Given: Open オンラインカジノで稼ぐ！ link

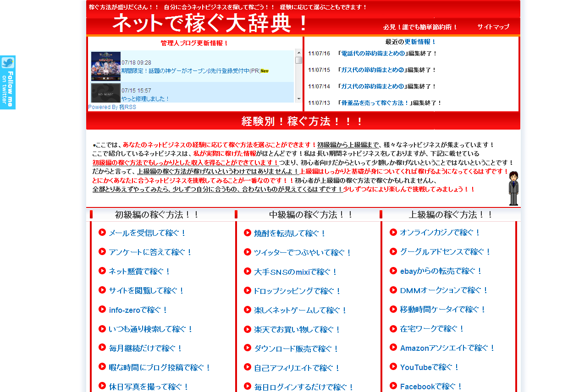Looking at the screenshot, I should (440, 233).
